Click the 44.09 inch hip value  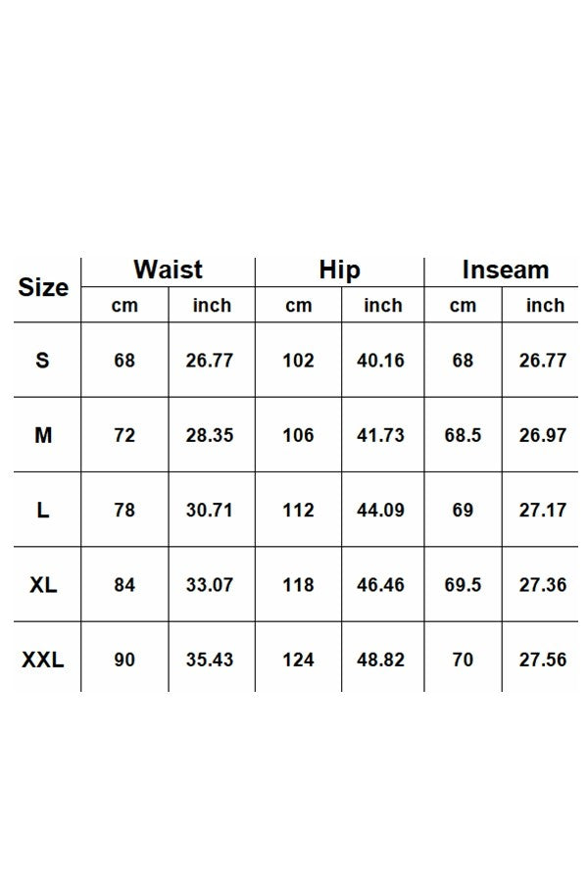click(x=381, y=511)
